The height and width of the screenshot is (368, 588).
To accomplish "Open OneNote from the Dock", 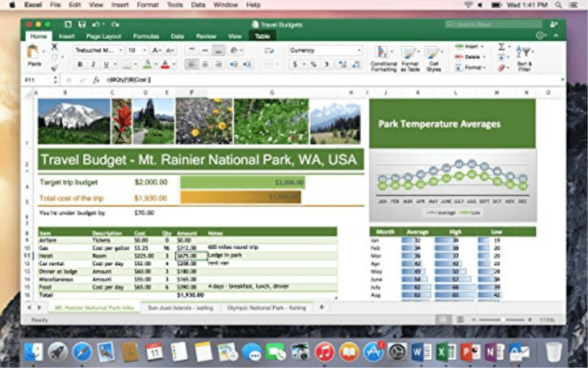I will (494, 352).
